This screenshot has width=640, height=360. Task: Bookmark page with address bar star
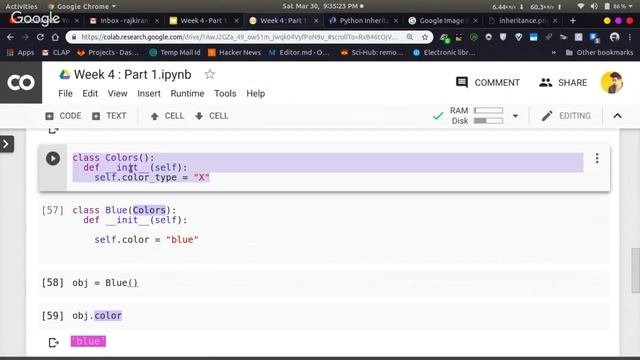425,37
